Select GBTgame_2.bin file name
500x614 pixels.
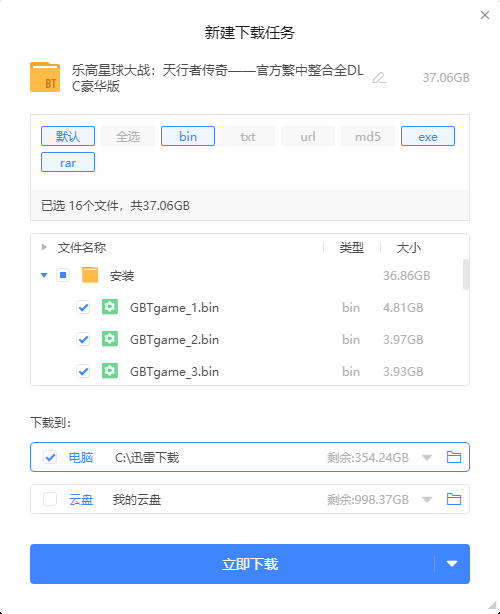(x=174, y=340)
